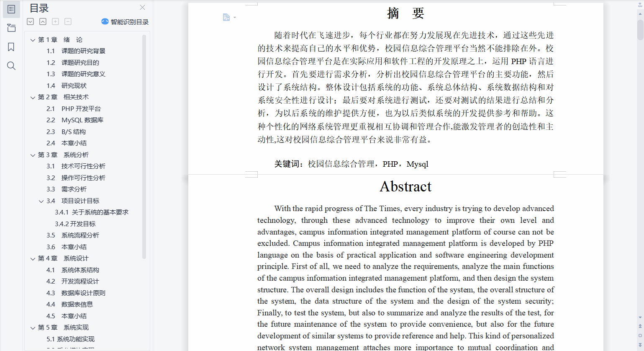Close the 目录 navigation pane
Viewport: 644px width, 351px height.
(x=142, y=8)
